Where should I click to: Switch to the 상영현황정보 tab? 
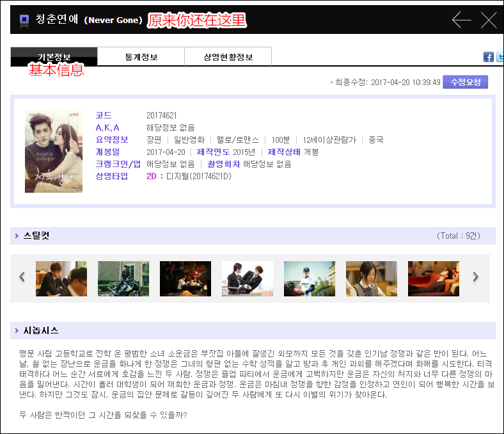click(228, 57)
